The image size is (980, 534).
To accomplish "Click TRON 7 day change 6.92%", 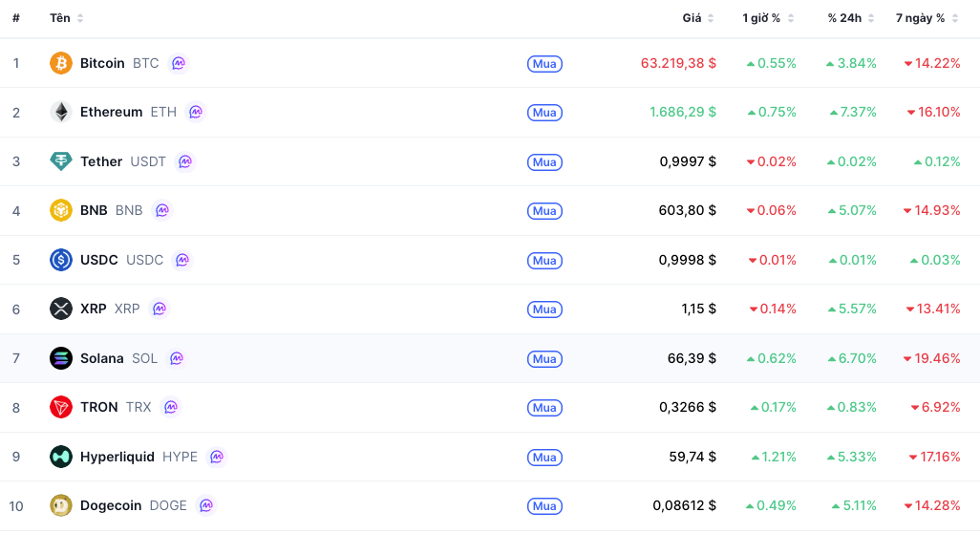I will tap(936, 407).
